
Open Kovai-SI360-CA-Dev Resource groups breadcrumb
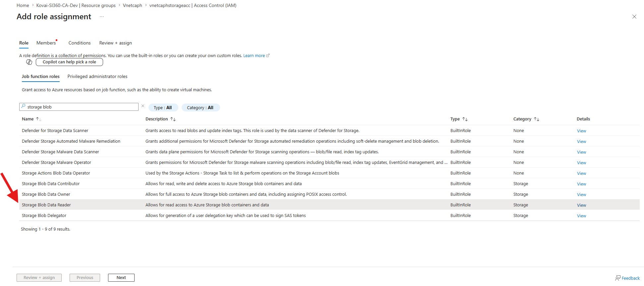76,6
